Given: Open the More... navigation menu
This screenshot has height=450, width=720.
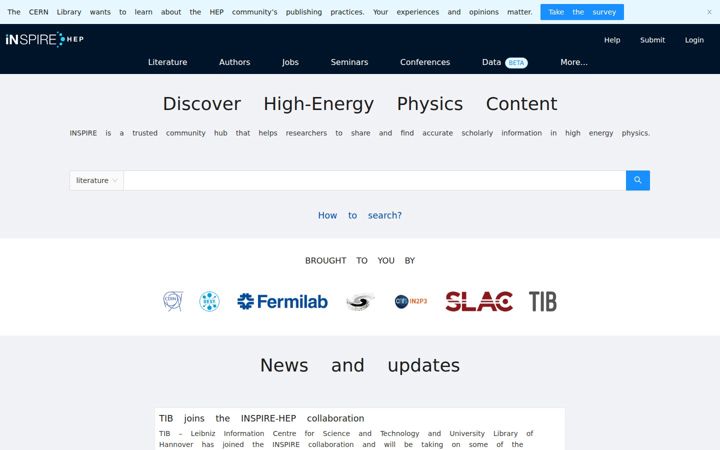Looking at the screenshot, I should [x=574, y=62].
